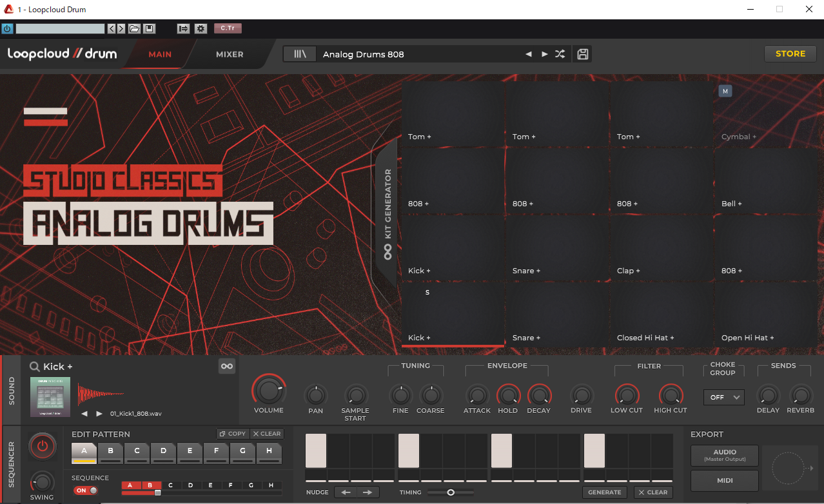This screenshot has height=504, width=824.
Task: Select edit pattern B
Action: click(111, 453)
